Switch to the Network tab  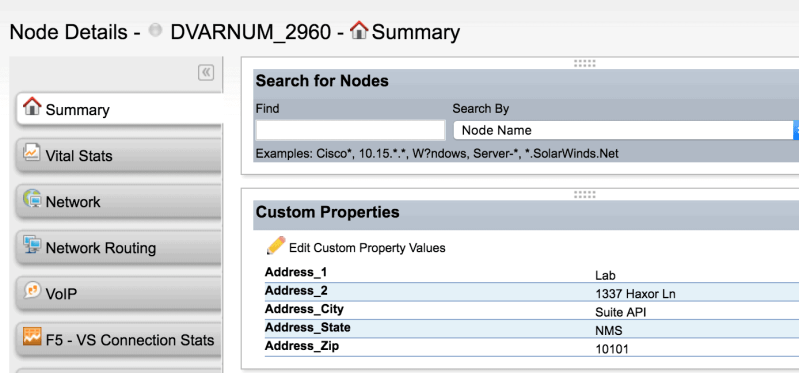(119, 201)
